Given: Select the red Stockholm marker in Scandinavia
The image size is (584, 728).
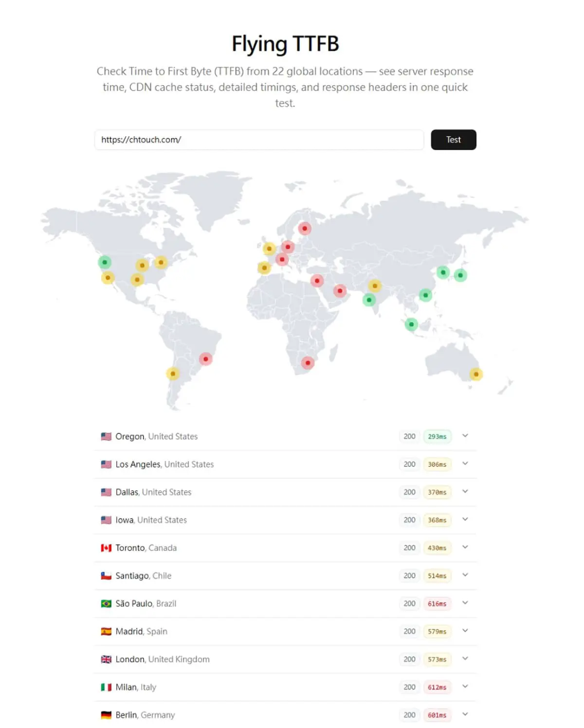Looking at the screenshot, I should 305,228.
